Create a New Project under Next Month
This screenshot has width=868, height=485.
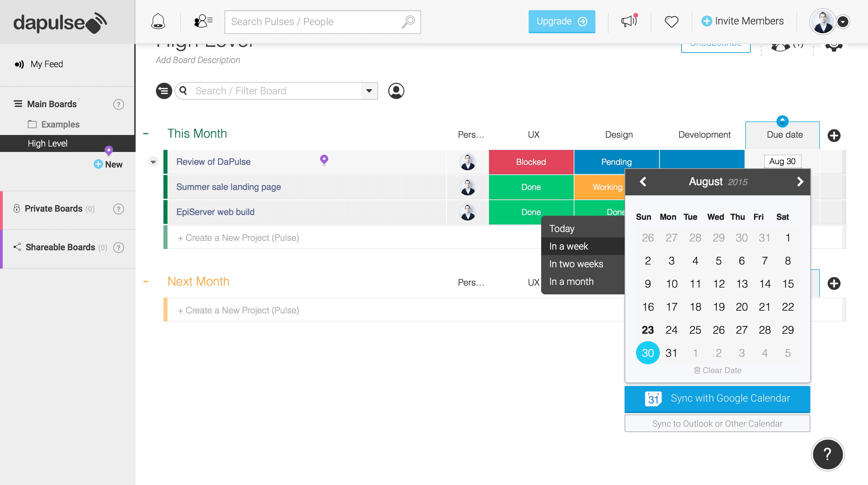[x=238, y=310]
